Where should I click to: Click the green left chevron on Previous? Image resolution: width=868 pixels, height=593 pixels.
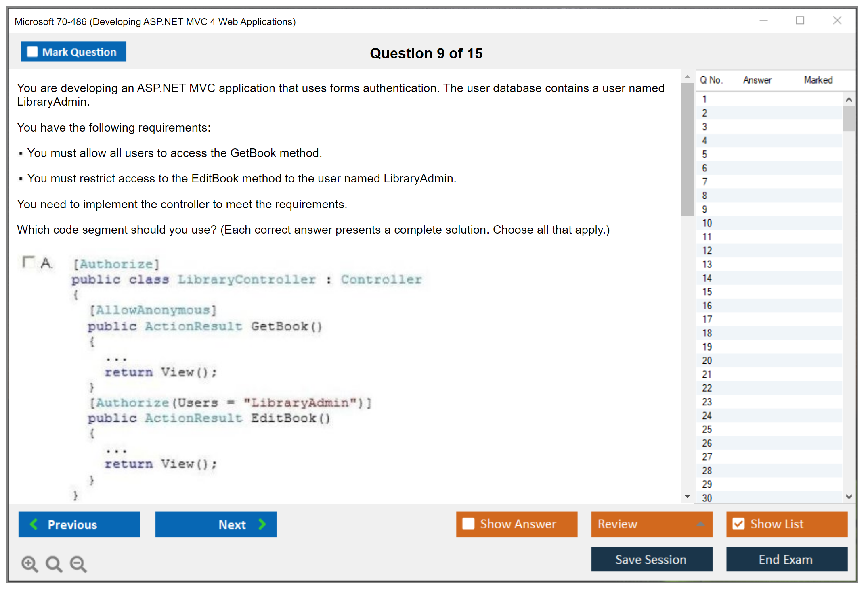(34, 524)
